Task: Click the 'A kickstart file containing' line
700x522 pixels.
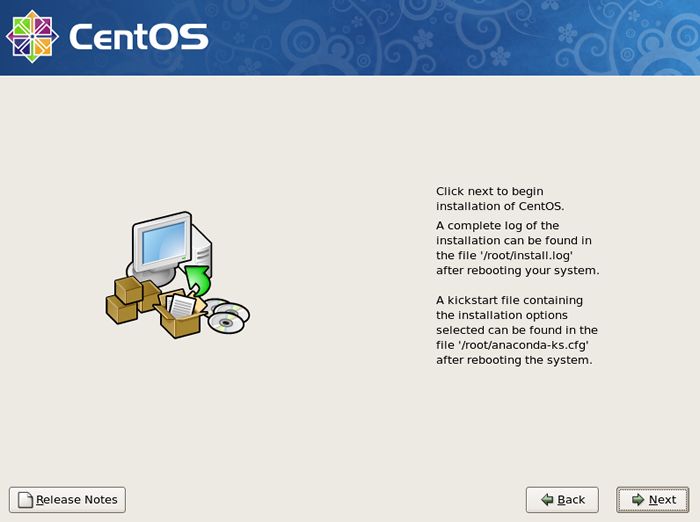Action: (x=509, y=300)
